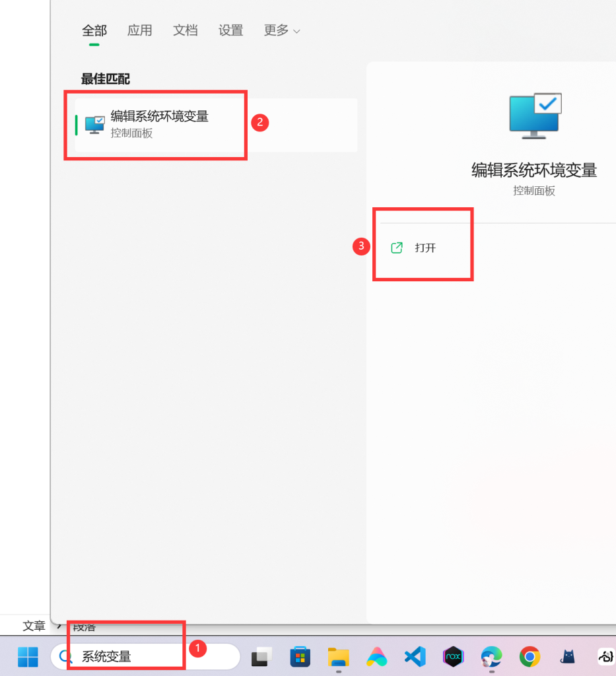The width and height of the screenshot is (616, 676).
Task: Select the 全部 search tab
Action: click(94, 30)
